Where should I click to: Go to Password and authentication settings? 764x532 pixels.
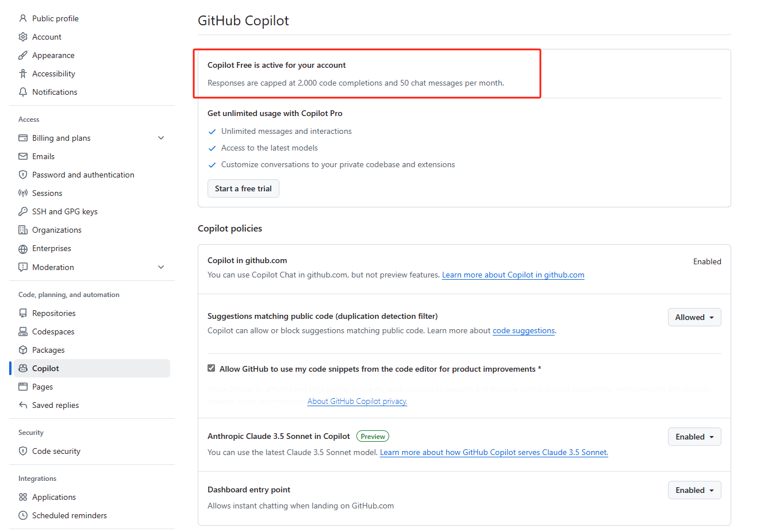point(83,175)
